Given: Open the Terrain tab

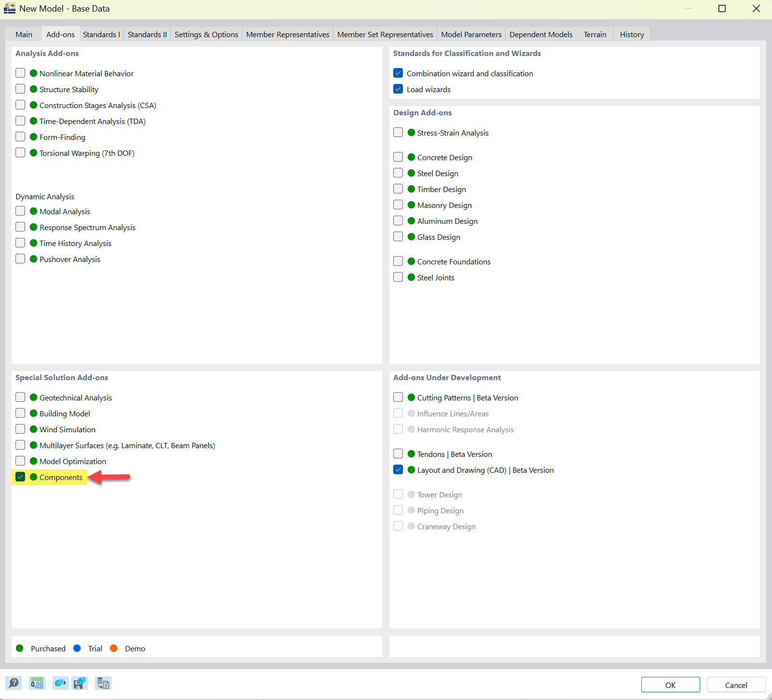Looking at the screenshot, I should 595,34.
